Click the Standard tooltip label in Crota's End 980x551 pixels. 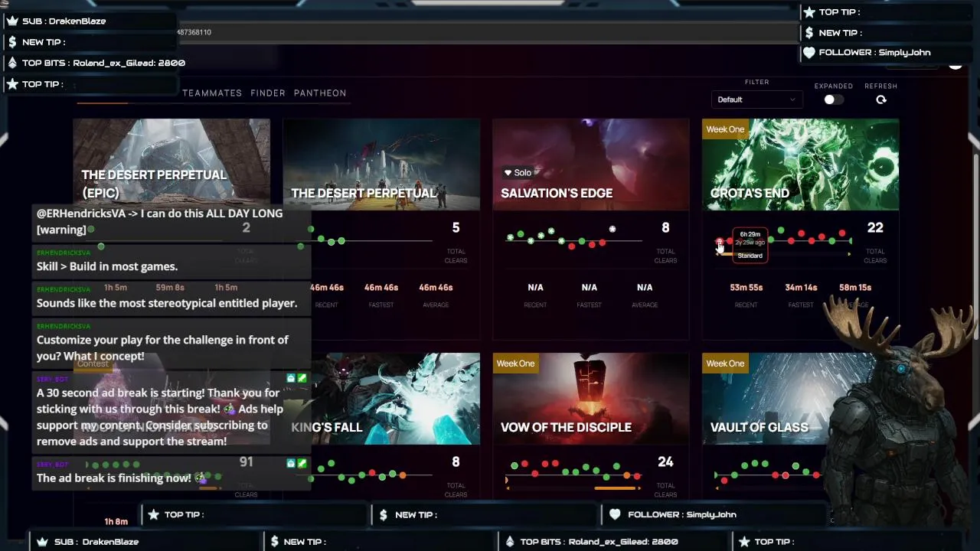pos(750,256)
